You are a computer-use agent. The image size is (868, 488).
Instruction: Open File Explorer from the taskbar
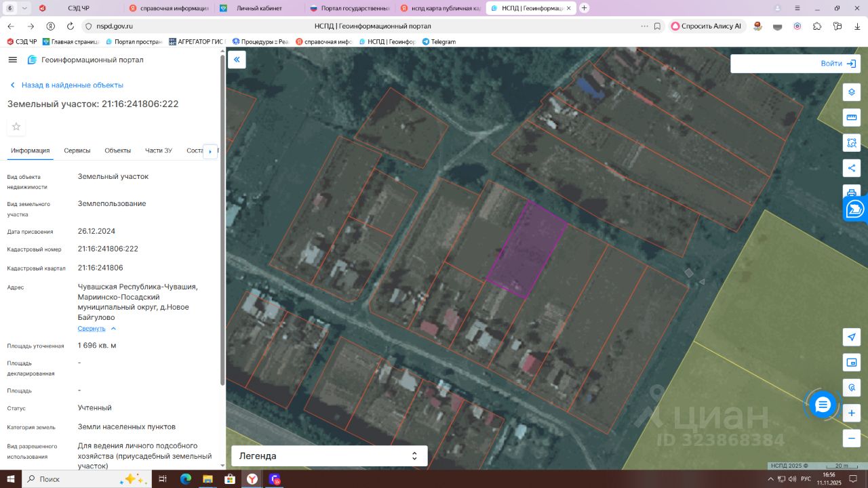[x=208, y=479]
